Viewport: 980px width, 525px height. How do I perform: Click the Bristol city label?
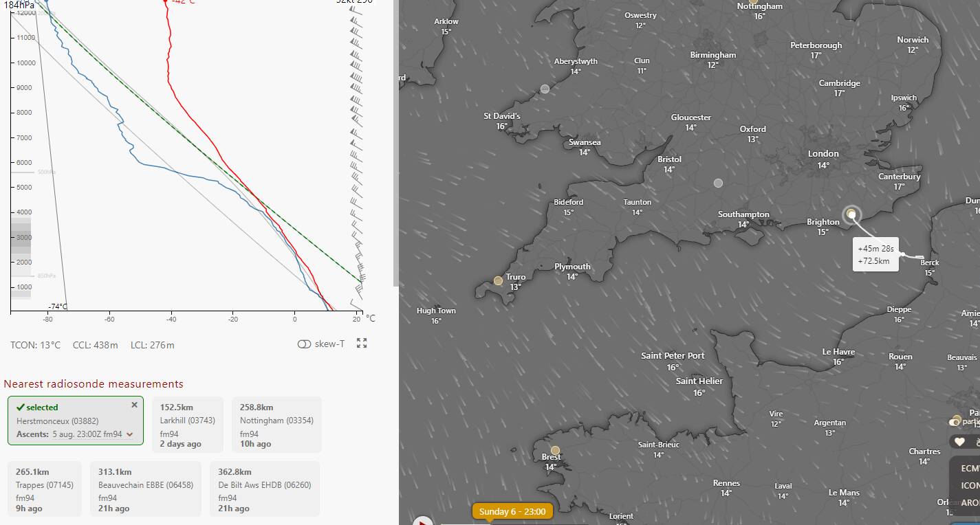(669, 159)
